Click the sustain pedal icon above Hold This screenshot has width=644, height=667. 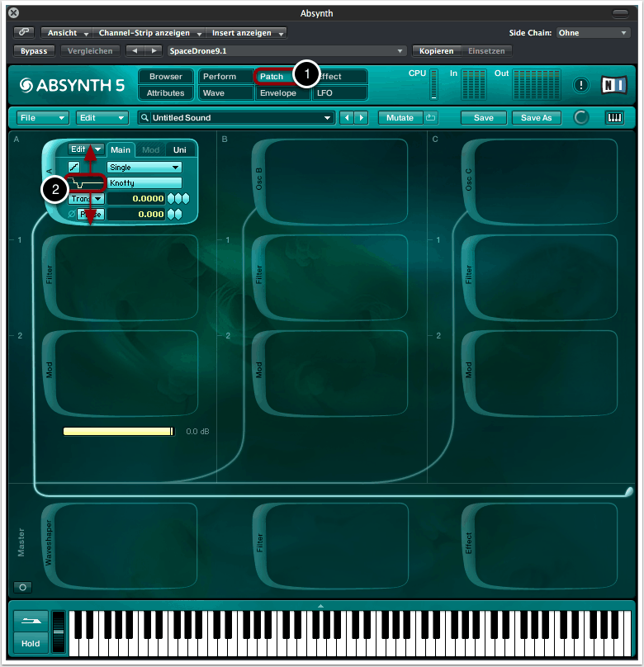(31, 621)
